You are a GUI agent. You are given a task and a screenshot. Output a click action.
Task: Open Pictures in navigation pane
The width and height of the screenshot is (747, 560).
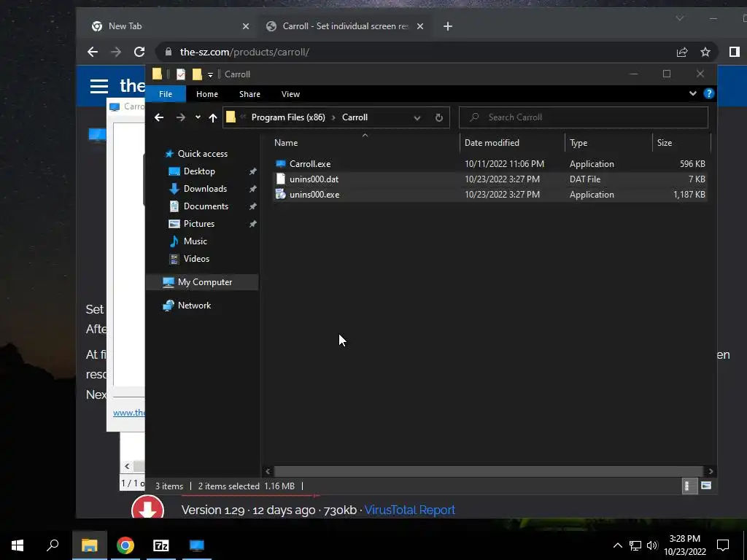pyautogui.click(x=199, y=224)
